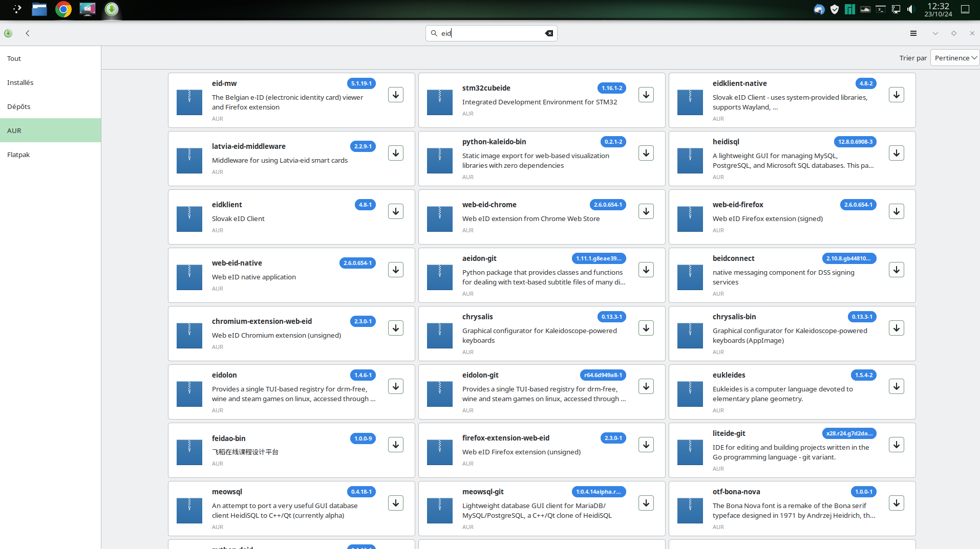Click the volume icon in system tray

[911, 9]
